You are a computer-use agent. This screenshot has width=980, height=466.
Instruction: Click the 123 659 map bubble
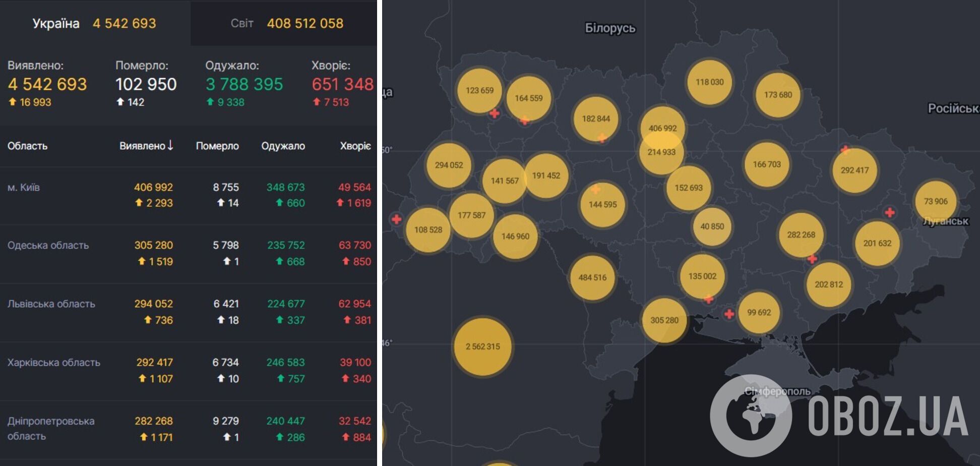pyautogui.click(x=479, y=90)
